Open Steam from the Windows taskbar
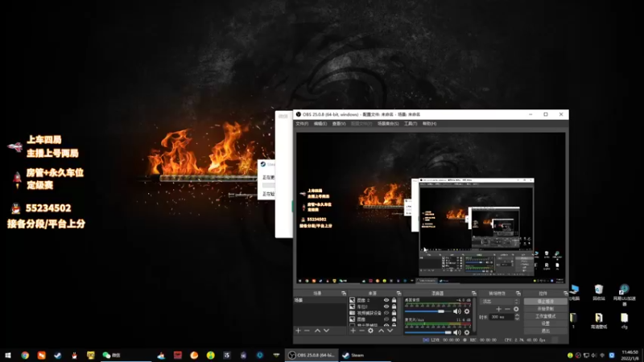The height and width of the screenshot is (362, 644). tap(353, 355)
